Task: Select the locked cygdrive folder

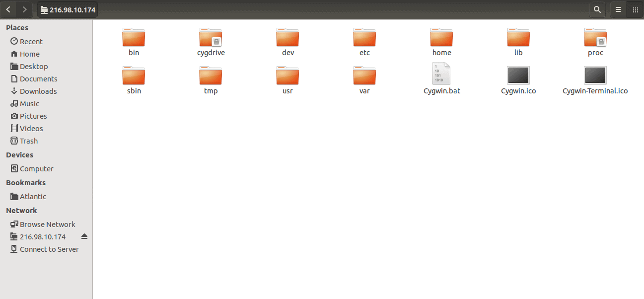Action: (211, 37)
